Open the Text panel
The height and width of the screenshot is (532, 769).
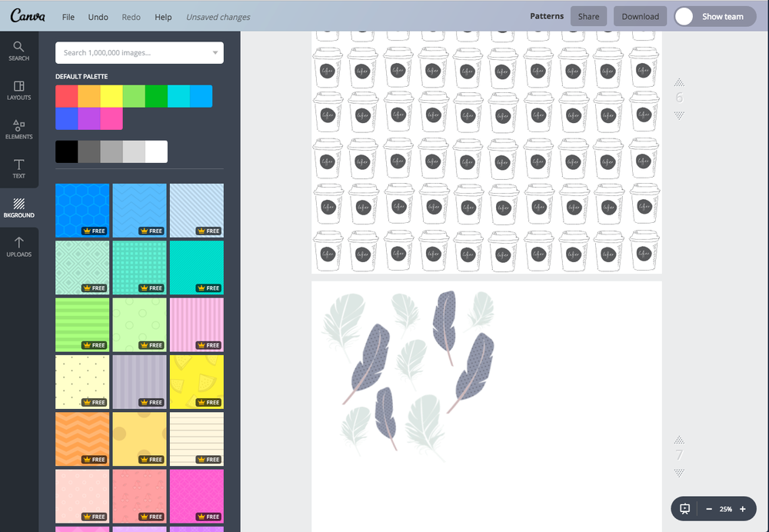tap(18, 168)
